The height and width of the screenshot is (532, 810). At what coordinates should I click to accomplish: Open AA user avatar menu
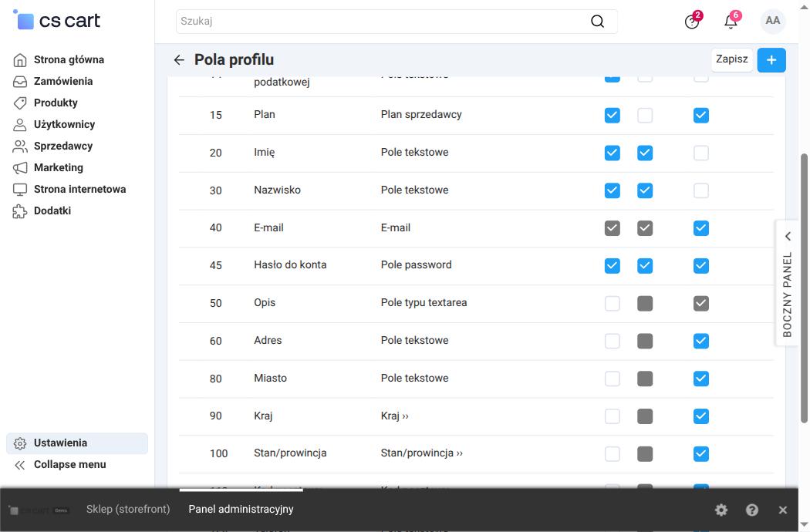773,21
